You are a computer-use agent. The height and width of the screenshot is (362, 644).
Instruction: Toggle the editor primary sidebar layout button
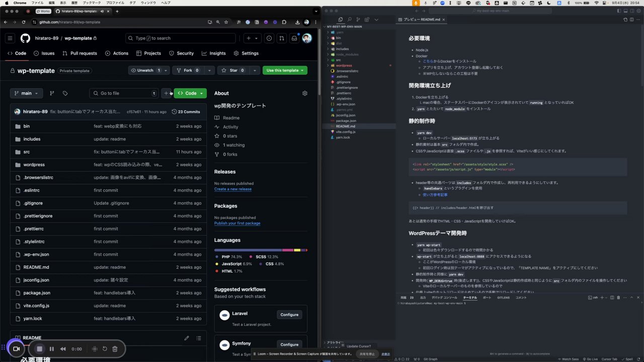(620, 11)
